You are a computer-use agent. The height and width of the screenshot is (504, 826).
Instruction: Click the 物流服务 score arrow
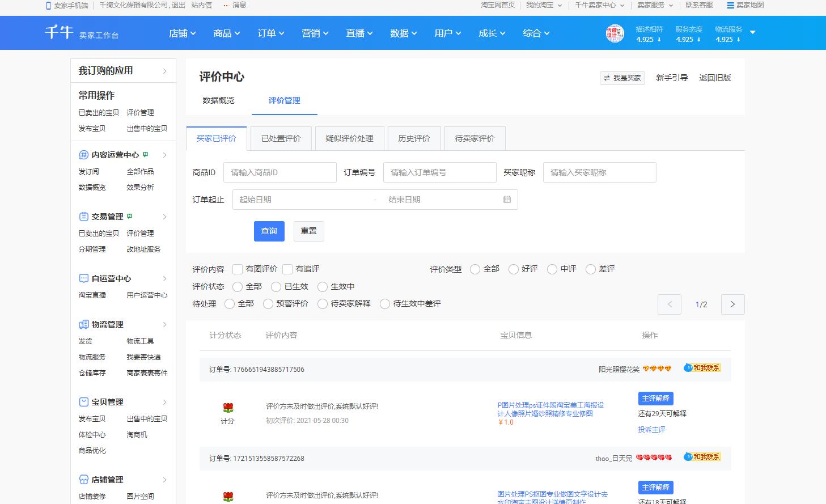(739, 40)
